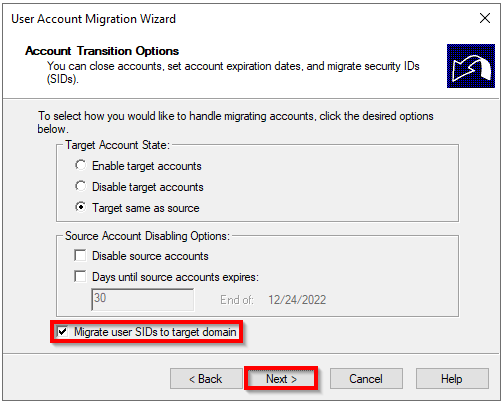Cancel the migration wizard

coord(366,379)
